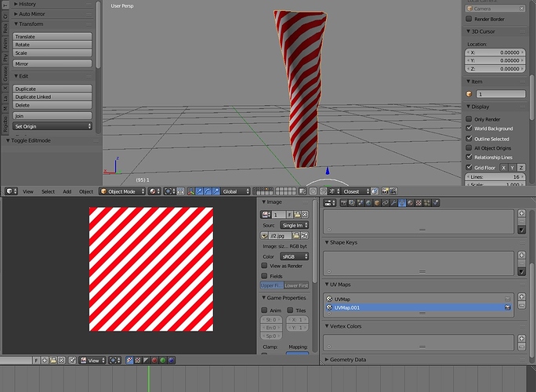Viewport: 536px width, 392px height.
Task: Click the OpenGL render image camera icon
Action: (x=385, y=191)
